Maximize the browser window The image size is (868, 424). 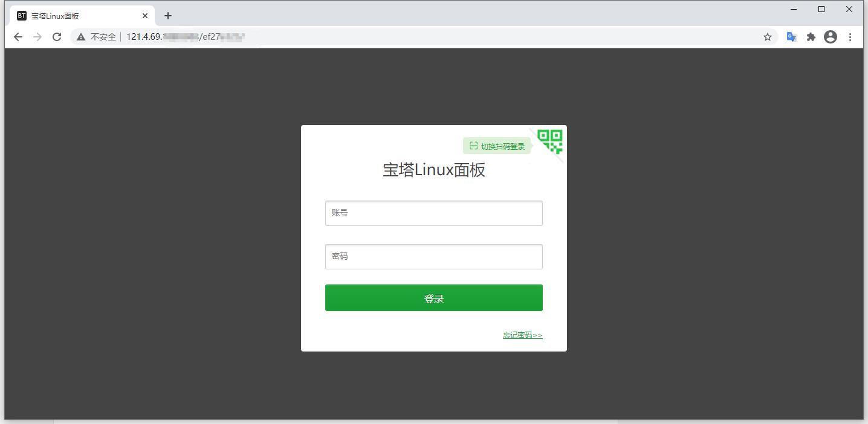point(821,9)
